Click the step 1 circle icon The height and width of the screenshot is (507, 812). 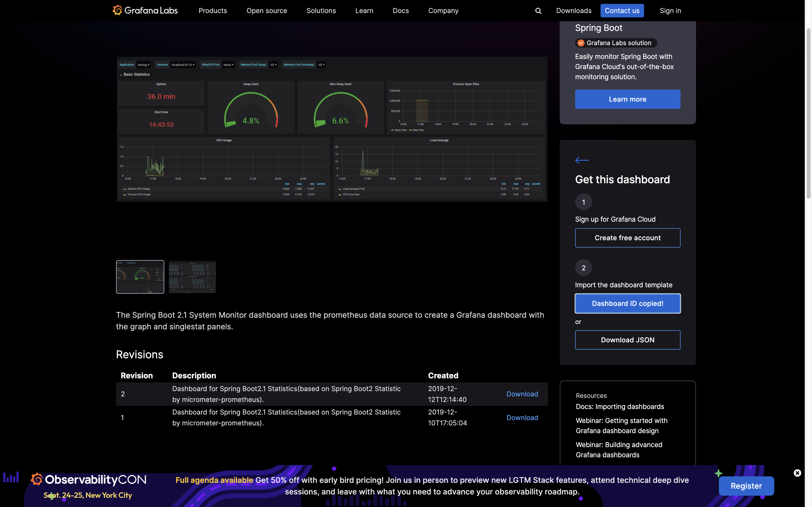(583, 202)
